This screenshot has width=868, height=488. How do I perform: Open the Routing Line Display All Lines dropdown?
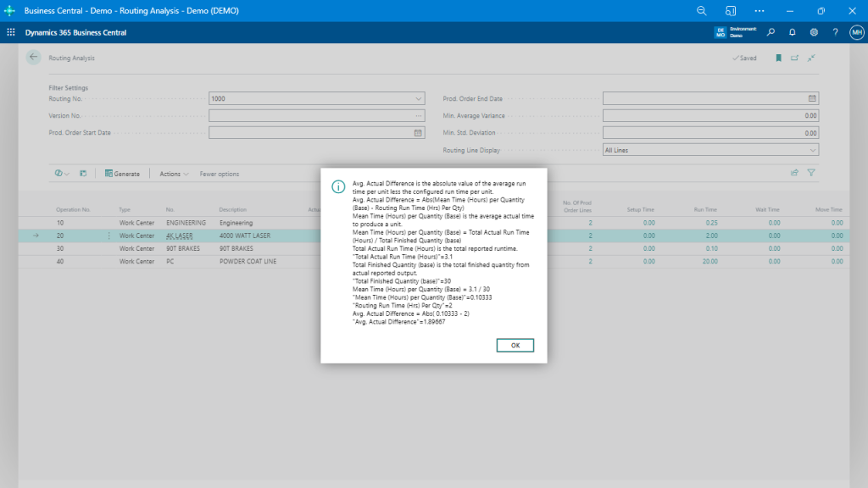(x=810, y=150)
